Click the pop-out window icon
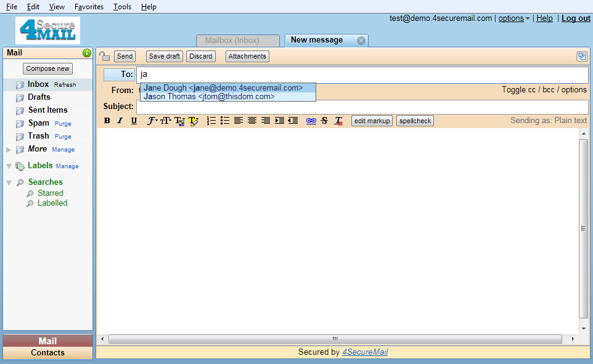 tap(581, 56)
